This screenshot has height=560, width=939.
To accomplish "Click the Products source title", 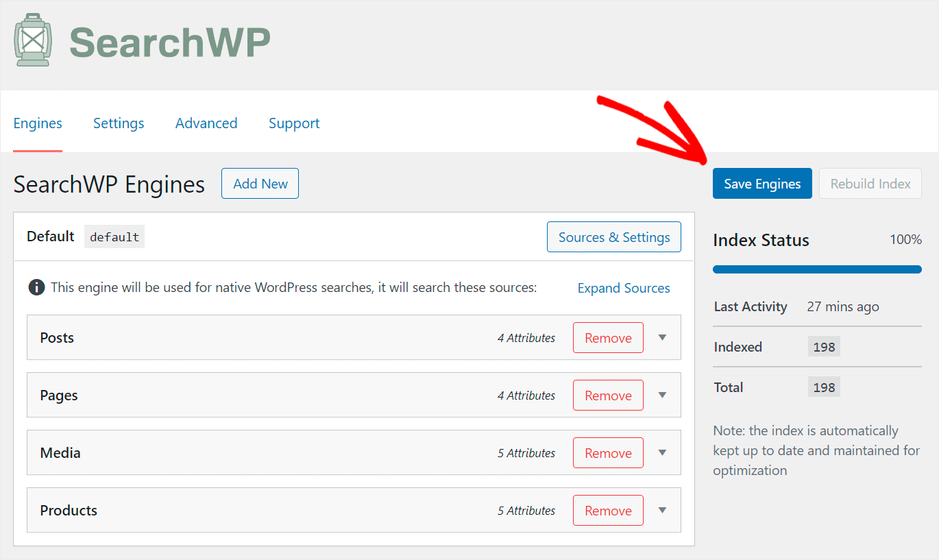I will [69, 511].
